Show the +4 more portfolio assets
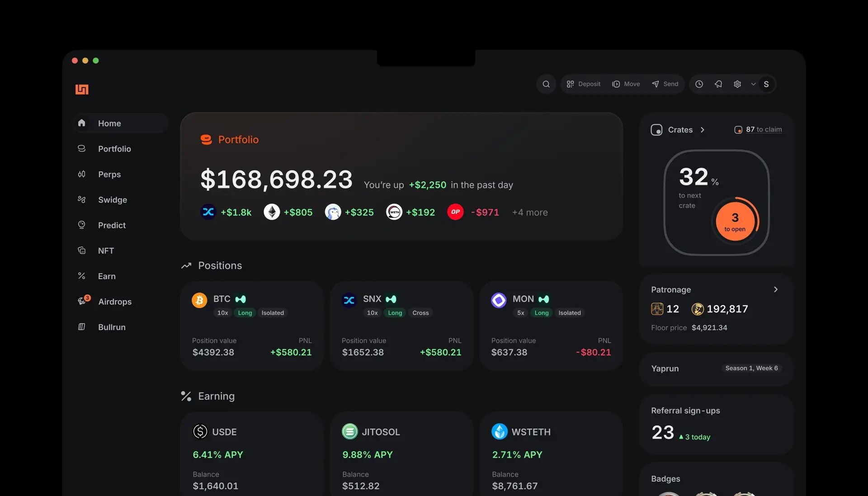The width and height of the screenshot is (868, 496). pyautogui.click(x=529, y=213)
